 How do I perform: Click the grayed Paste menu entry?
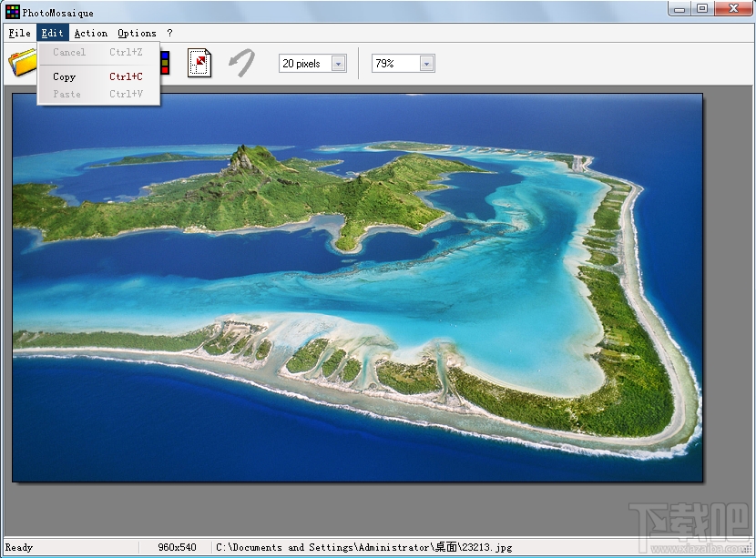click(x=66, y=94)
